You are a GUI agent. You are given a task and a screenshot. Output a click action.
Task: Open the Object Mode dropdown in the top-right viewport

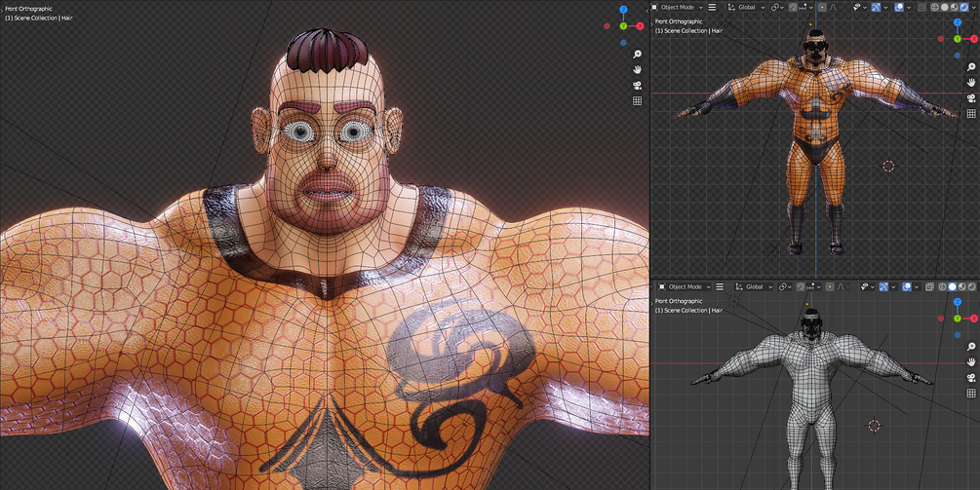point(677,8)
